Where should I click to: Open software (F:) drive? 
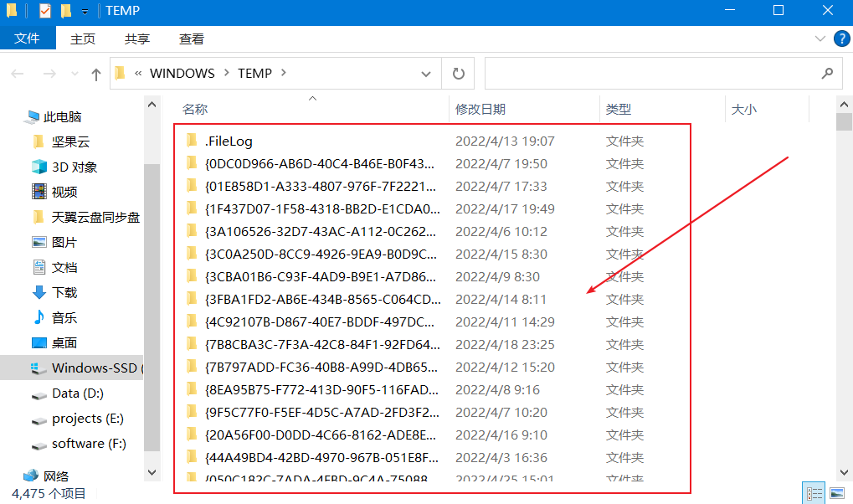click(x=89, y=443)
